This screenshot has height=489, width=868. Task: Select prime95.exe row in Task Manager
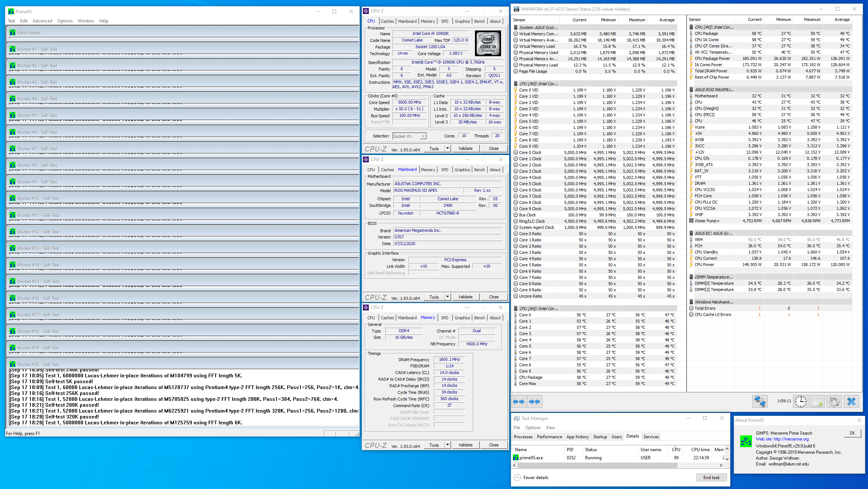[x=618, y=457]
